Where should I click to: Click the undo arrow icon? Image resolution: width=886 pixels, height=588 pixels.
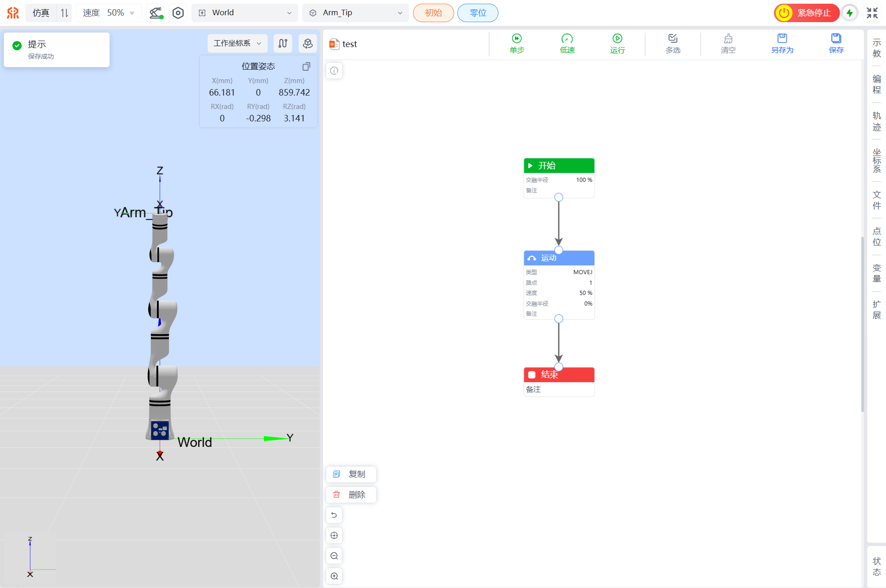pyautogui.click(x=334, y=515)
